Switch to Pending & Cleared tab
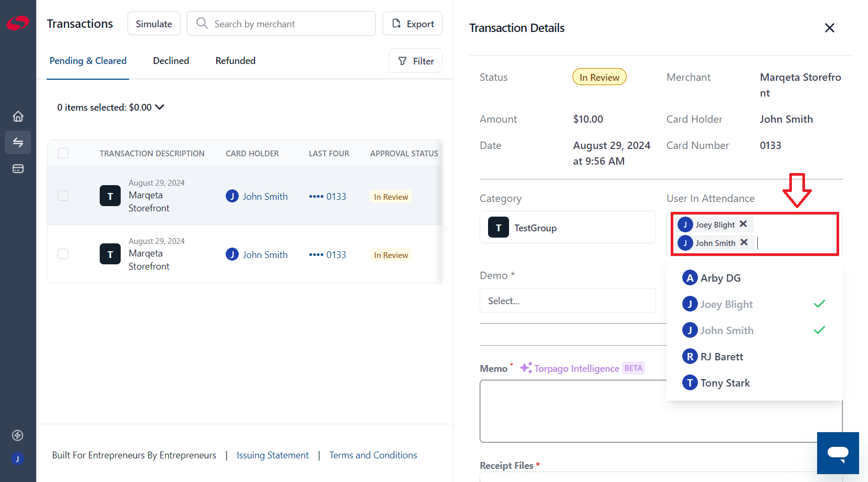Screen dimensions: 868x482 (x=88, y=61)
